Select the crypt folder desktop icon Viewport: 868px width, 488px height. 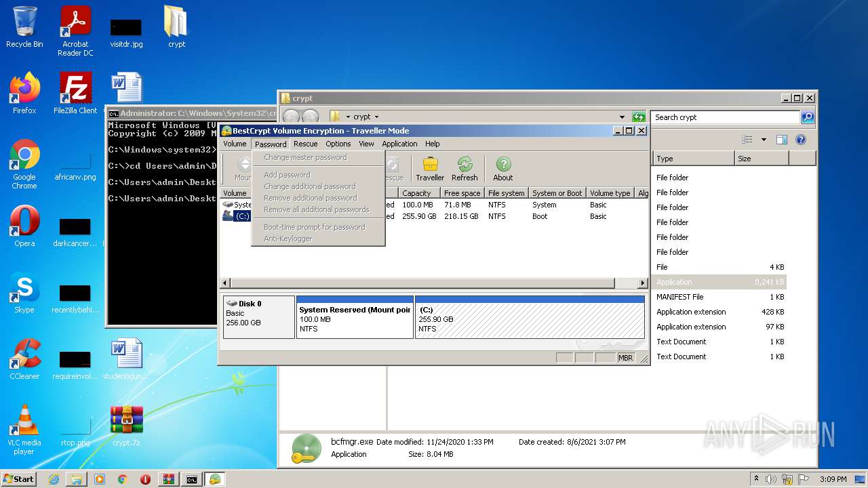[176, 28]
